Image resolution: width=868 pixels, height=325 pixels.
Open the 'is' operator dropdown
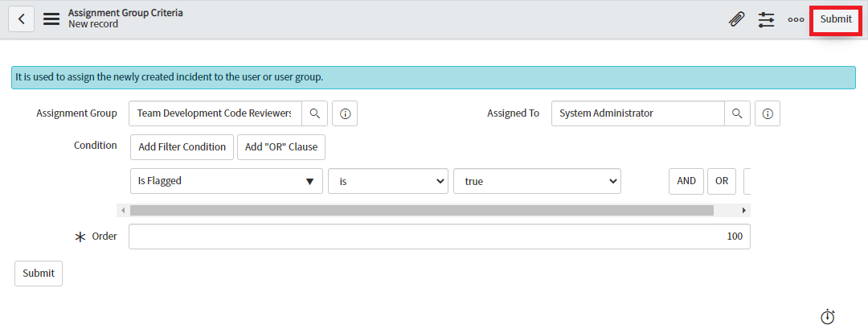coord(387,181)
